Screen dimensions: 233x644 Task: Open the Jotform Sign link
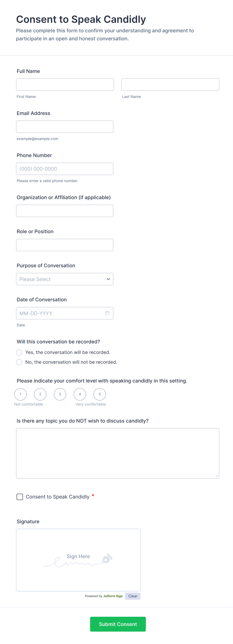(113, 596)
